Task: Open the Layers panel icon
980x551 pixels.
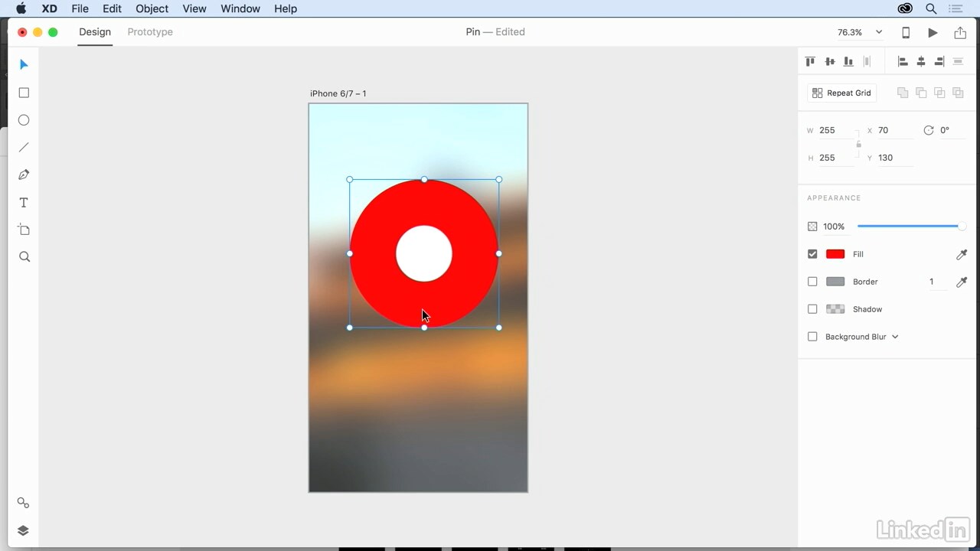Action: coord(24,530)
